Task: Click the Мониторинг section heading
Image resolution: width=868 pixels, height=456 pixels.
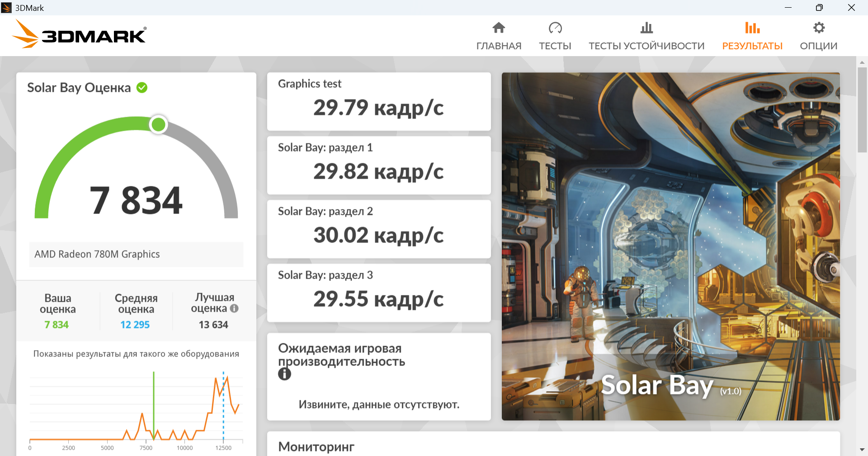Action: point(316,447)
